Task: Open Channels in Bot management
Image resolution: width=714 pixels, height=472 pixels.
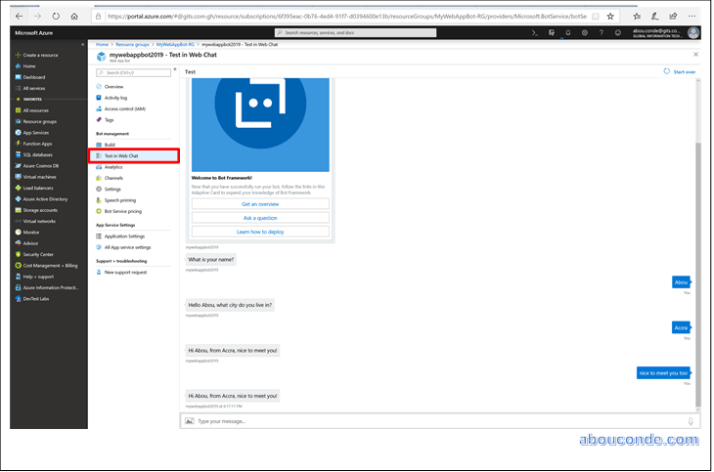Action: [x=113, y=178]
